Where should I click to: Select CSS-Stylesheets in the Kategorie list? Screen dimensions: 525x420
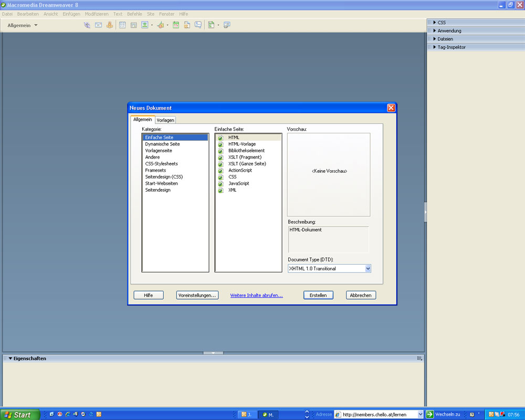162,164
